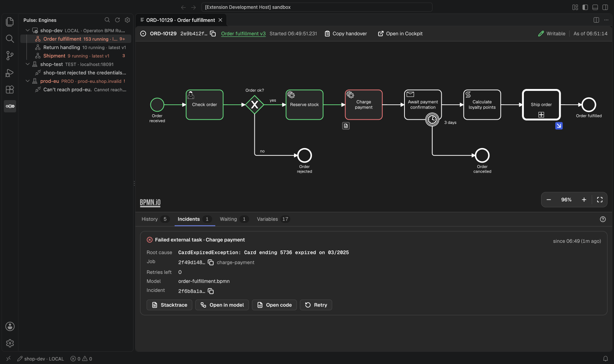Toggle the secondary side bar
This screenshot has width=614, height=364.
(605, 7)
